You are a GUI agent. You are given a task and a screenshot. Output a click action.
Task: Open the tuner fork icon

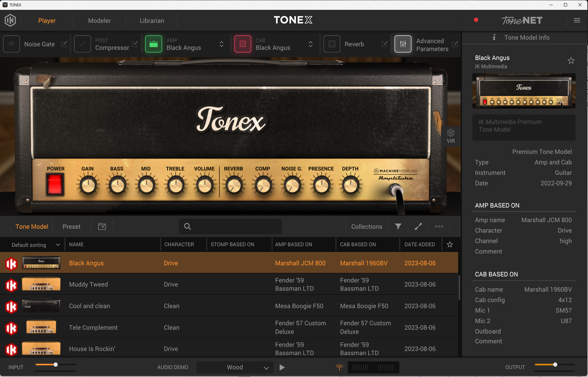click(339, 367)
